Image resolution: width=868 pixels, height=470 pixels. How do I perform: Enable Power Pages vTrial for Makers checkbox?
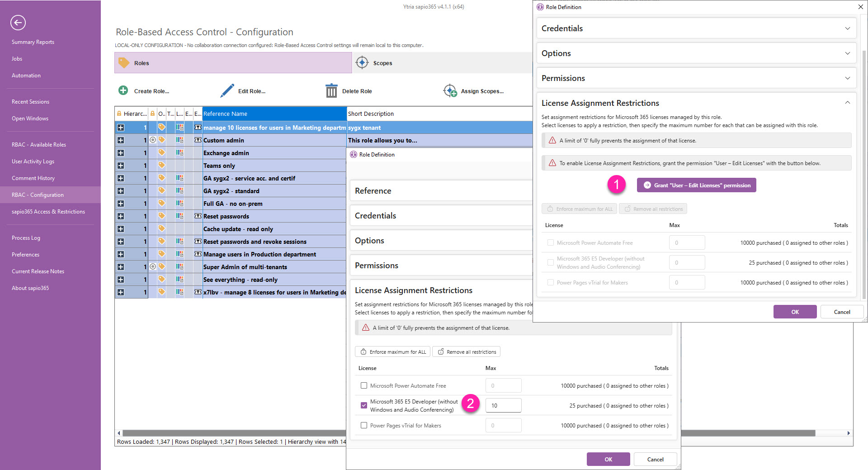(x=364, y=425)
